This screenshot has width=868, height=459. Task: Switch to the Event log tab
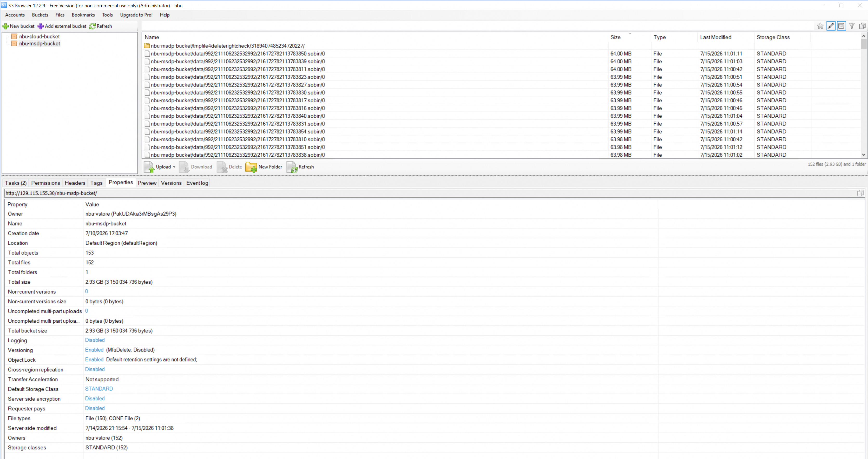click(197, 183)
